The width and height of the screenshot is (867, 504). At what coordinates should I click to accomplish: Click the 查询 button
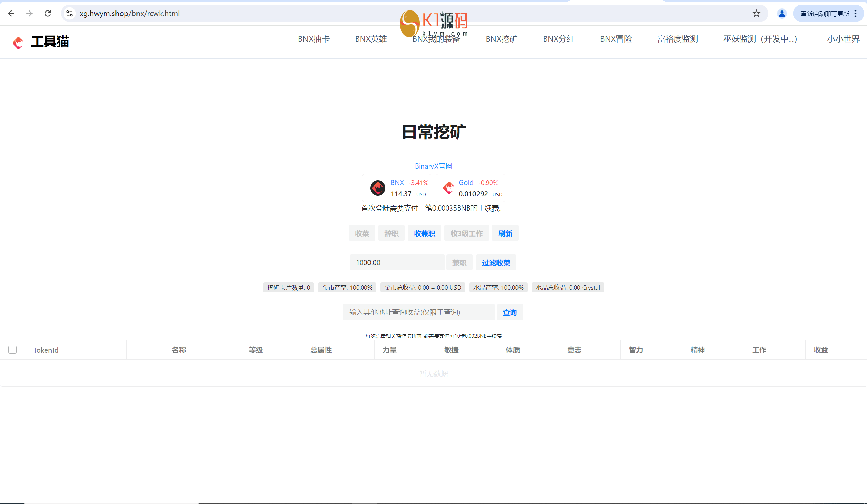click(x=510, y=312)
